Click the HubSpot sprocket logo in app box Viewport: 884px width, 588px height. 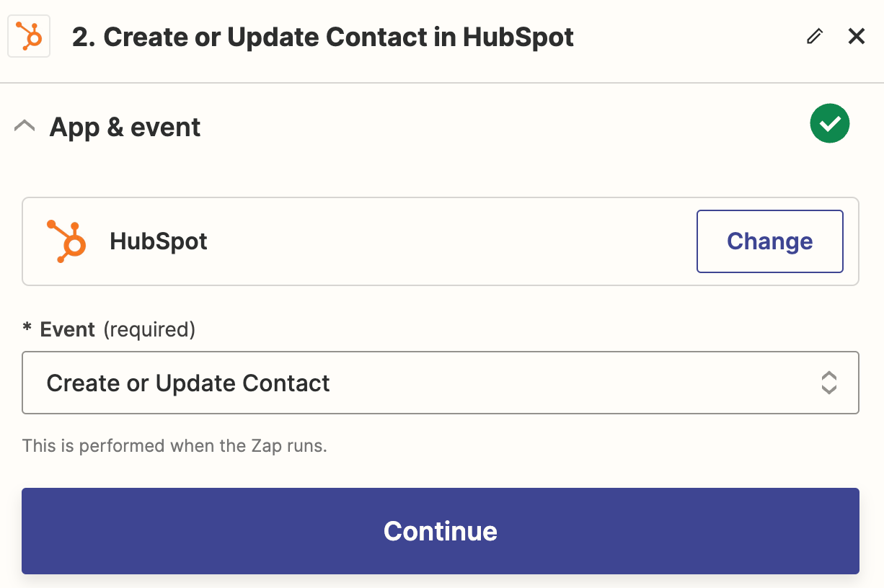tap(67, 241)
